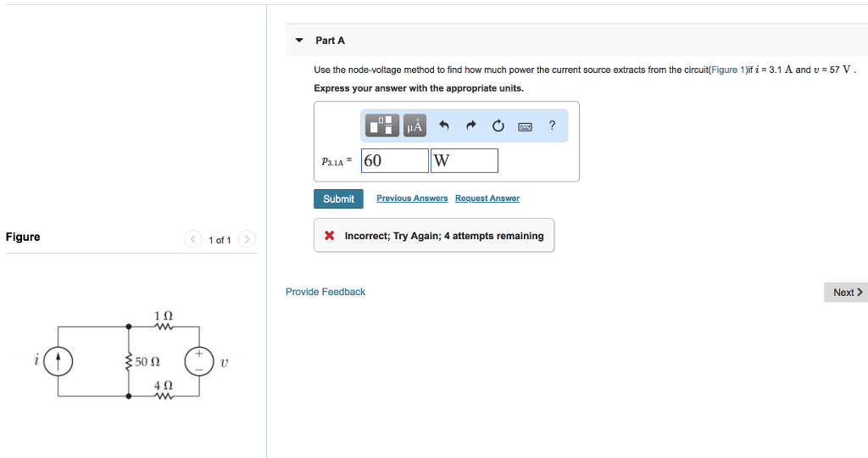This screenshot has width=868, height=458.
Task: Submit the answer
Action: 338,198
